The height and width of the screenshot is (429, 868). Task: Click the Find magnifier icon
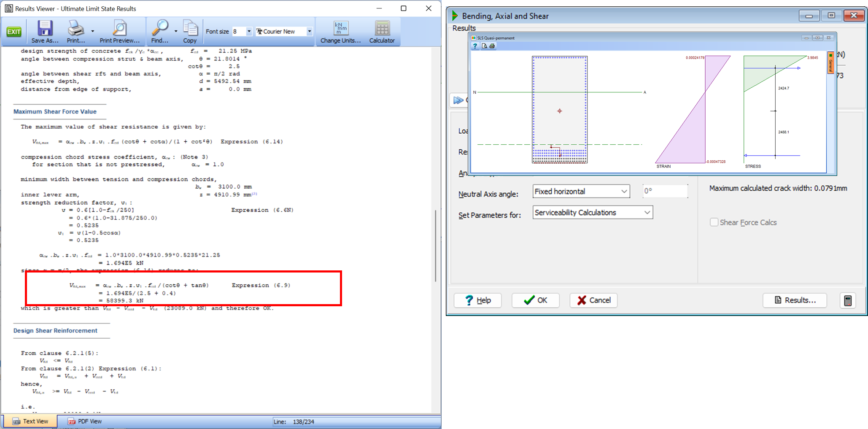(160, 30)
